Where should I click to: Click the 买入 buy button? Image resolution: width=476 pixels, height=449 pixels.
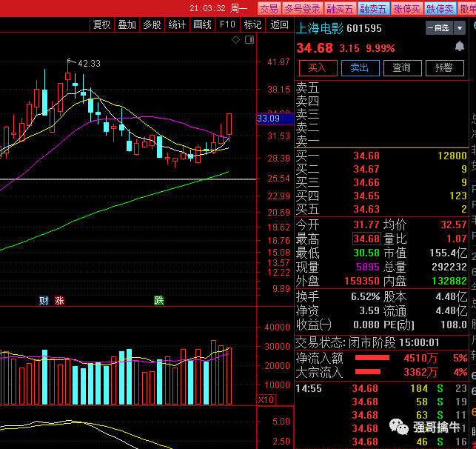coord(318,67)
